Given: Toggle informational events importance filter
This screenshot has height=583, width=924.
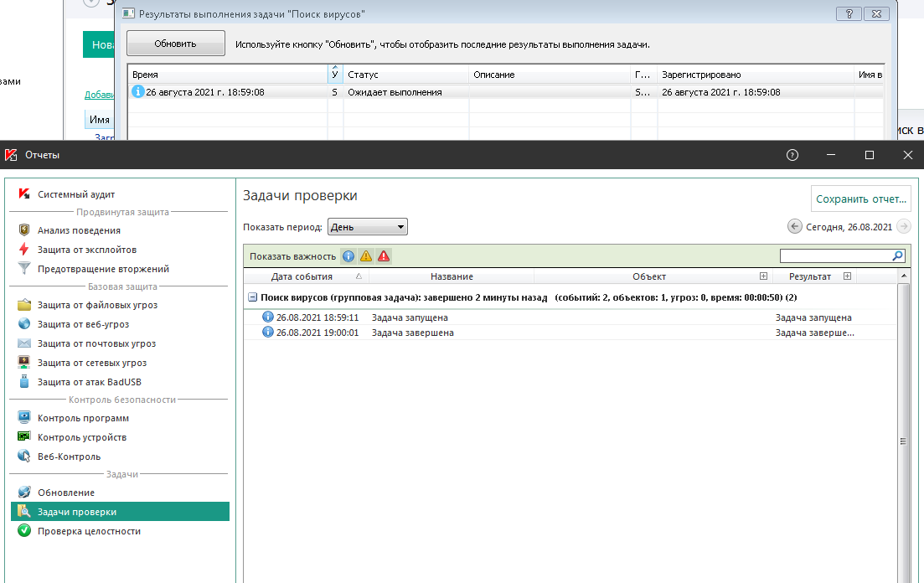Looking at the screenshot, I should point(348,256).
